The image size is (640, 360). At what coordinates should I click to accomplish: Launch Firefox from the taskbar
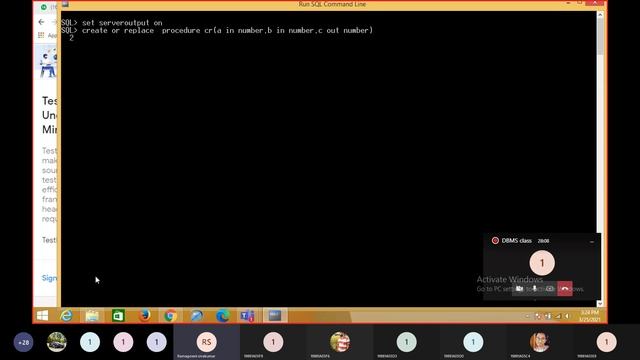(x=144, y=316)
